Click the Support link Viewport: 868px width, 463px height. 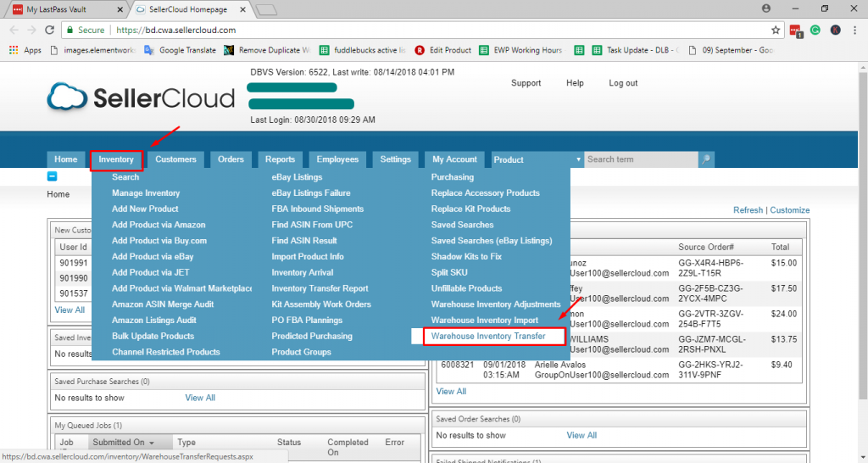(526, 83)
